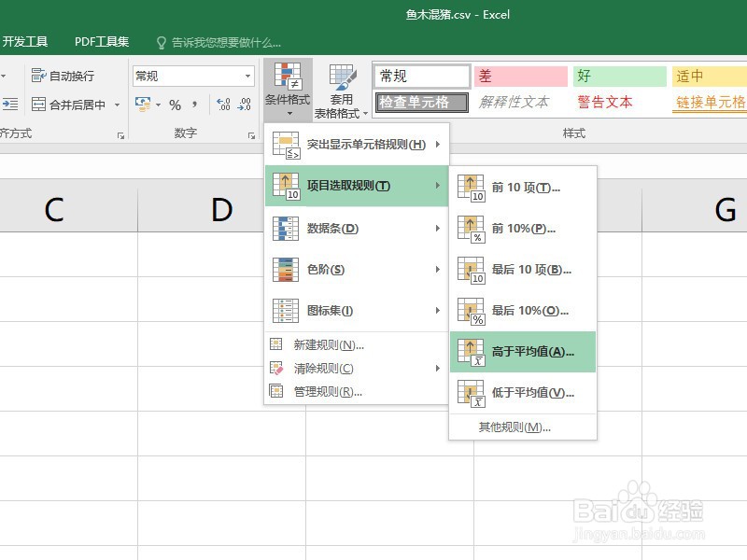Choose 低于平均值(V) menu item
Image resolution: width=747 pixels, height=560 pixels.
pos(523,393)
